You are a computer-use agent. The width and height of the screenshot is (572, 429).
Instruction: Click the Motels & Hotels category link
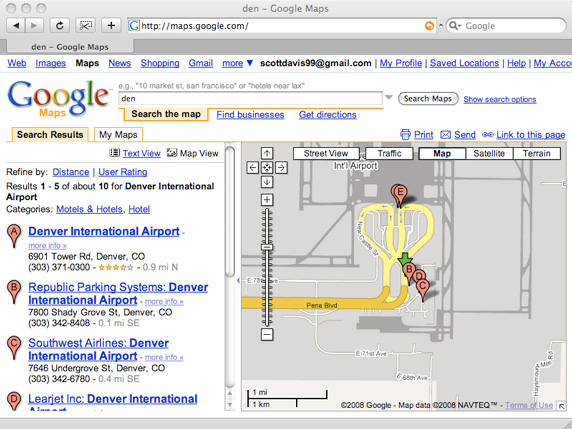pyautogui.click(x=89, y=209)
